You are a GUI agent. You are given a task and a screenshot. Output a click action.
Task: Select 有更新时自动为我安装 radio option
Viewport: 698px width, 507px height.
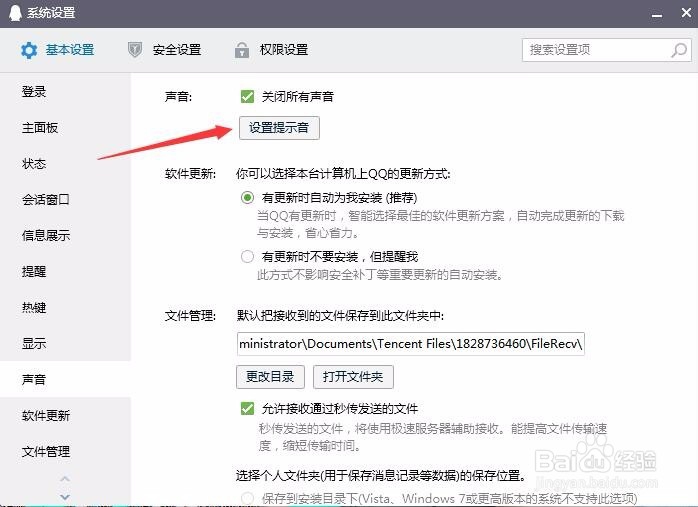(247, 197)
